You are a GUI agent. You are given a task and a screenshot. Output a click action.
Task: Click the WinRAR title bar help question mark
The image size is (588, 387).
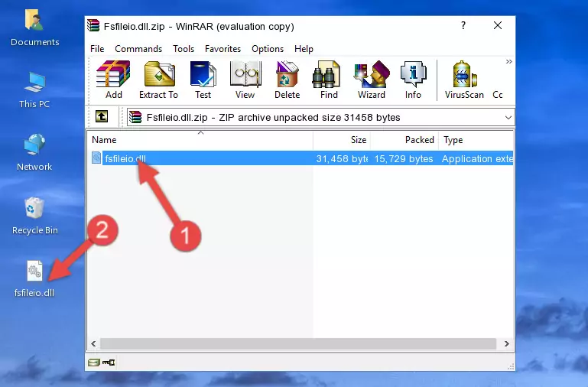463,25
